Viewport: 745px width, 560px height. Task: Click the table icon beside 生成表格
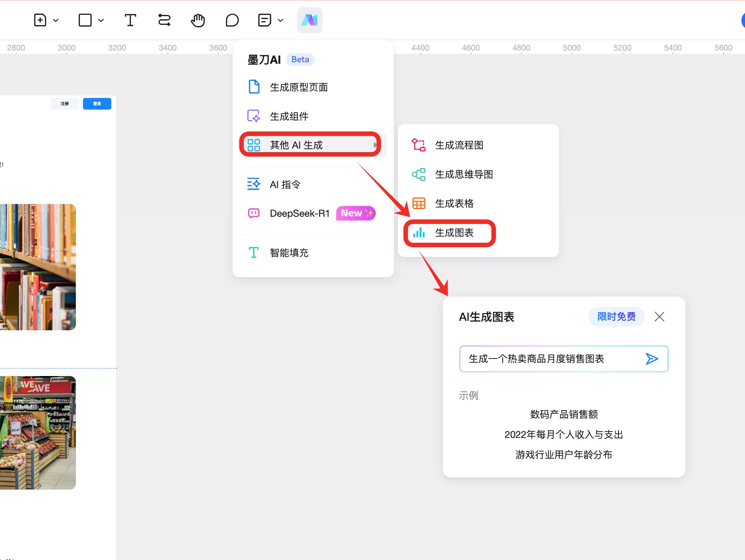coord(419,203)
